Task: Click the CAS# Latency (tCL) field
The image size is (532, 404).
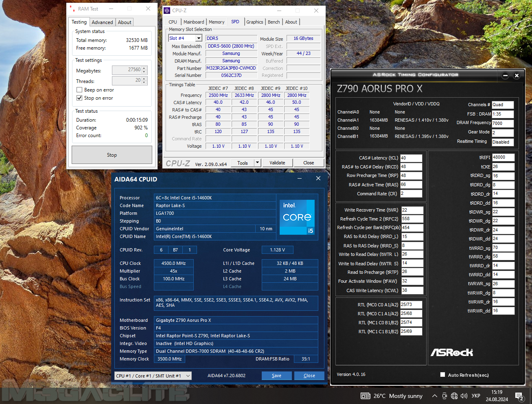Action: [x=411, y=158]
